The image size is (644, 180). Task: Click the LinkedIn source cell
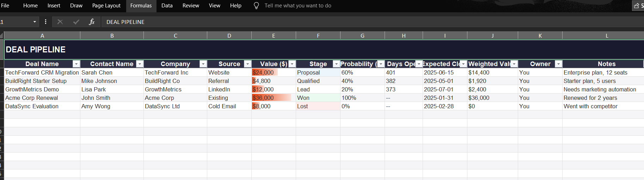tap(229, 89)
